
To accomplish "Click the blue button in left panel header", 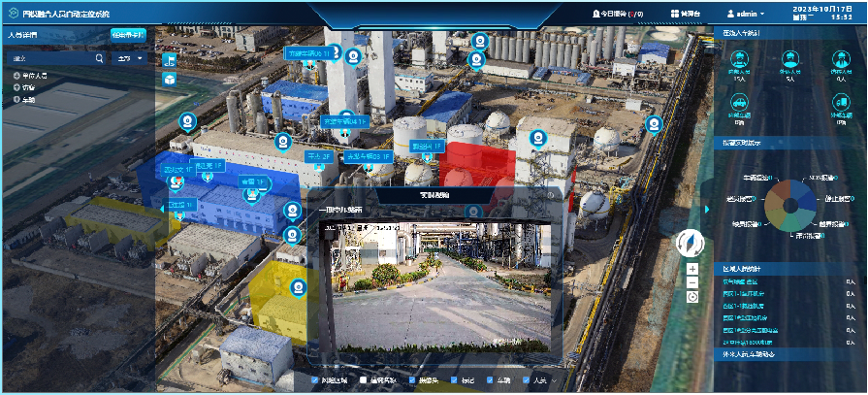I will 127,34.
